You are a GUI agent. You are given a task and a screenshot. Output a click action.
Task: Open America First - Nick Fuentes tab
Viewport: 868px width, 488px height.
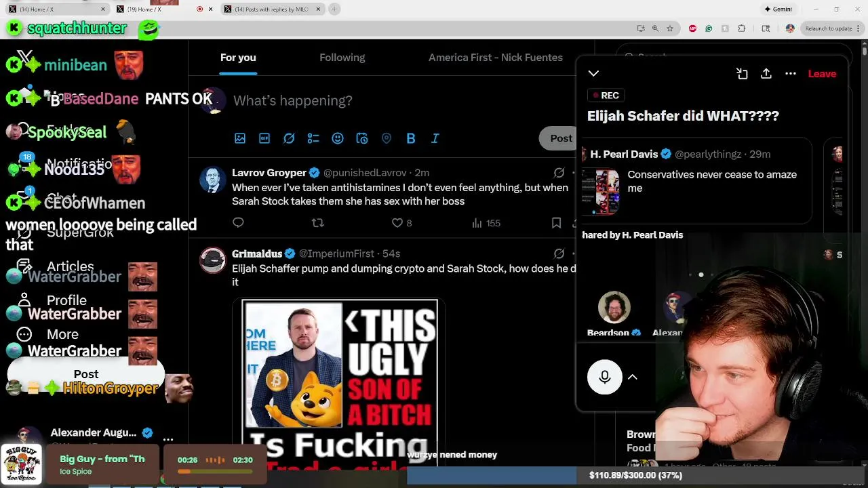click(496, 58)
